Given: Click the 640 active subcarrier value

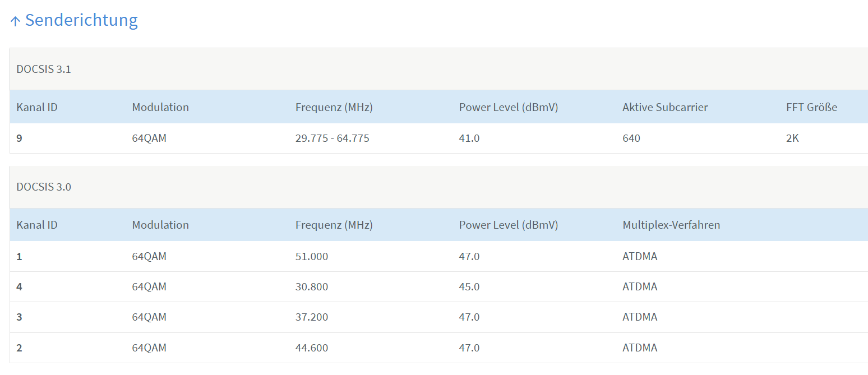Looking at the screenshot, I should (631, 138).
